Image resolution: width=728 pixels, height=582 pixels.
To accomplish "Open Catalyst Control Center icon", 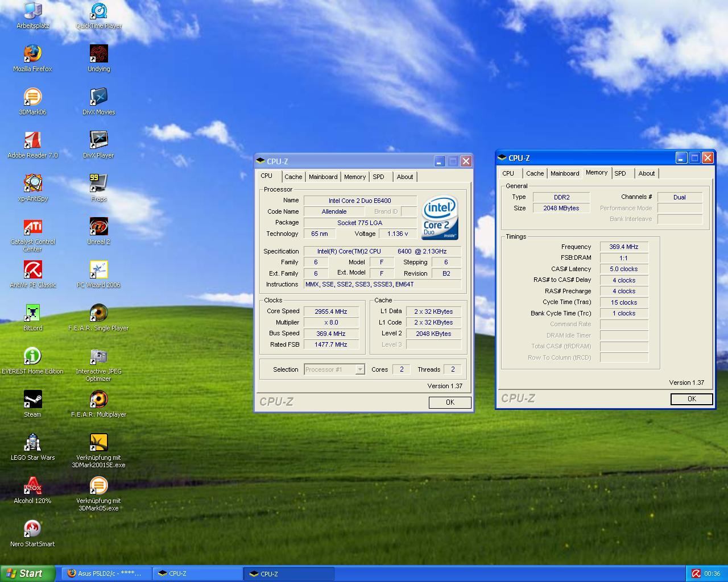I will (32, 227).
